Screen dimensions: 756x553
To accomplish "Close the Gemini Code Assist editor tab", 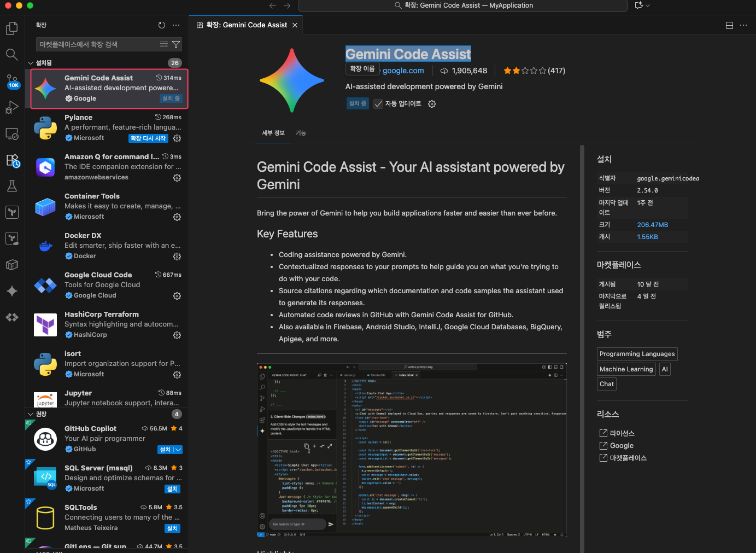I will pyautogui.click(x=295, y=25).
